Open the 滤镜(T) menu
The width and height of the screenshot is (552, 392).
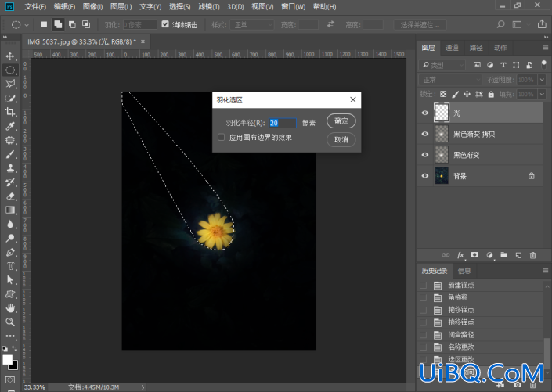point(208,7)
